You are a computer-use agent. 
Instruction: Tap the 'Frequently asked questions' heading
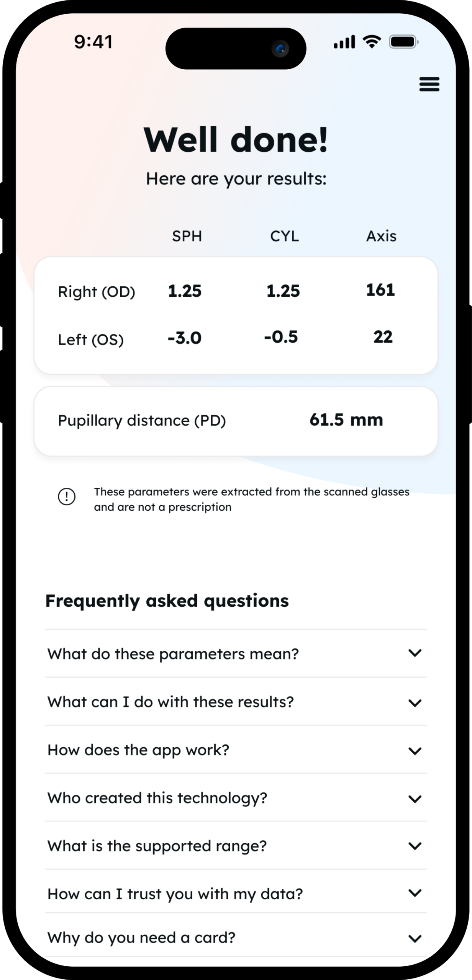(167, 601)
